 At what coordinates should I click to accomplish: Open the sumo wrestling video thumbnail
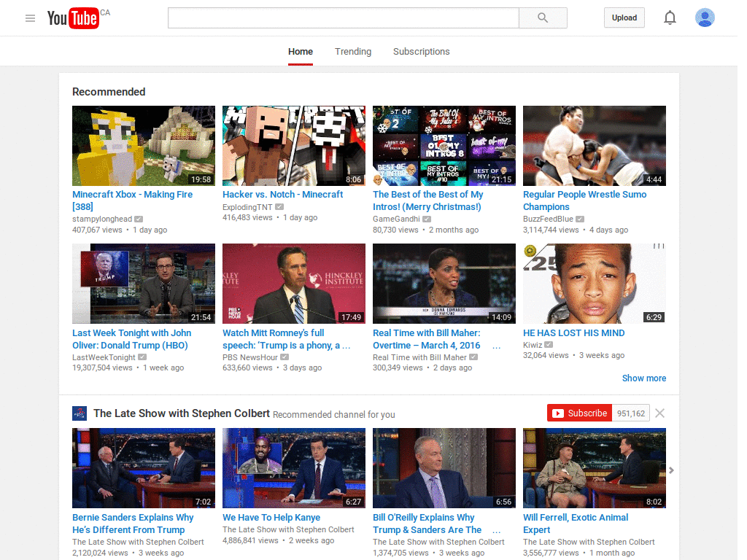[x=595, y=146]
